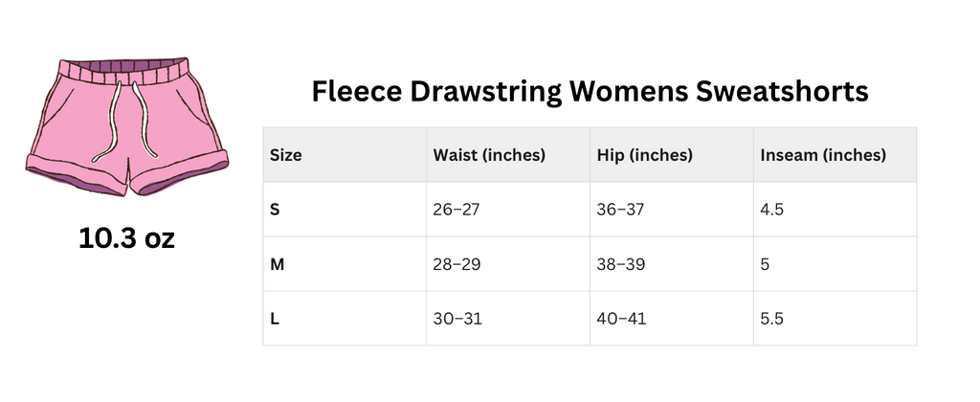Click the 5.5 inseam value cell
Image resolution: width=980 pixels, height=402 pixels.
pos(772,318)
